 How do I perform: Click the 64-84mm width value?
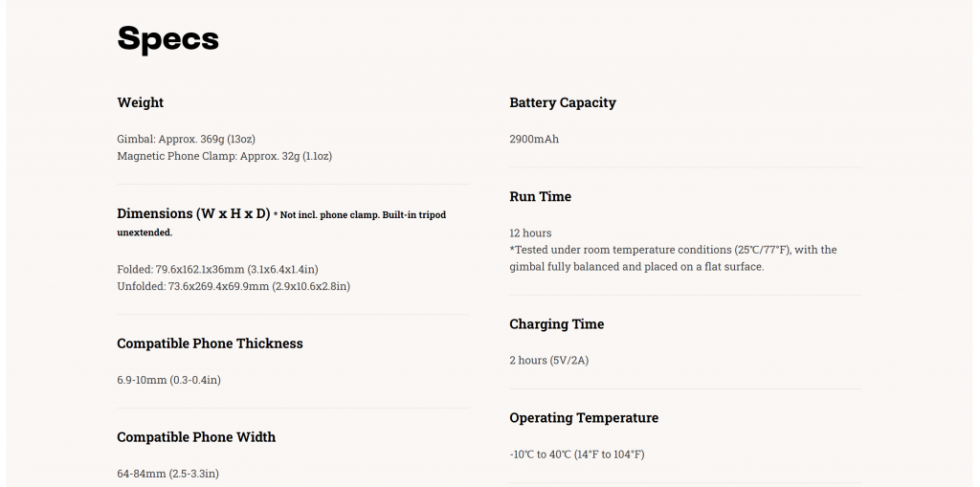(x=168, y=474)
